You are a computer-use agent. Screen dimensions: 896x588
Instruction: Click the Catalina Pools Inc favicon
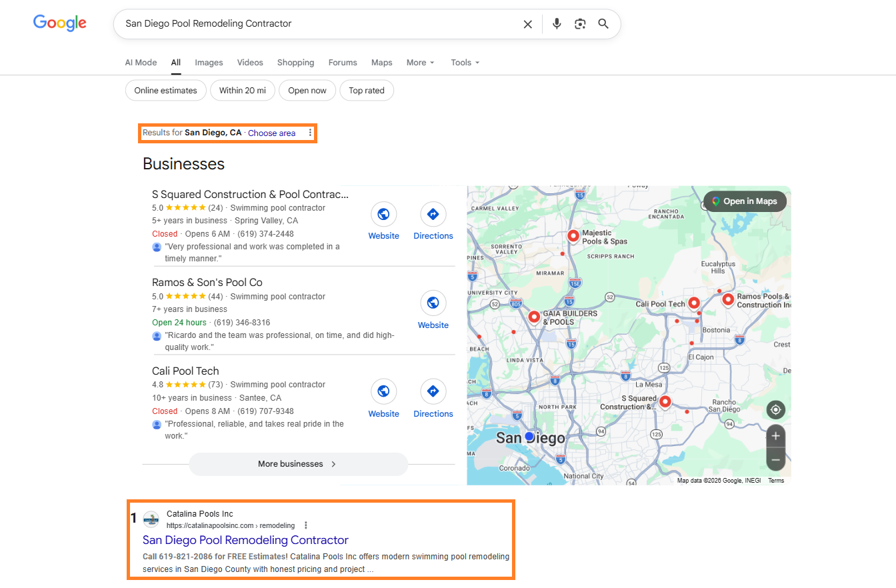tap(151, 519)
